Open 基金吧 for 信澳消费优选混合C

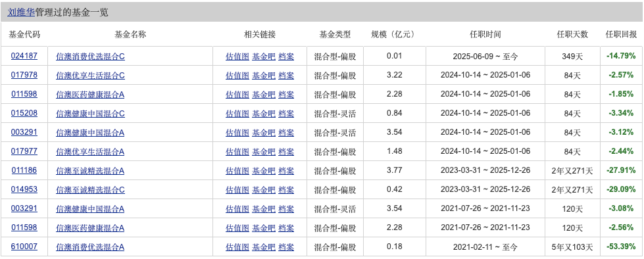264,57
